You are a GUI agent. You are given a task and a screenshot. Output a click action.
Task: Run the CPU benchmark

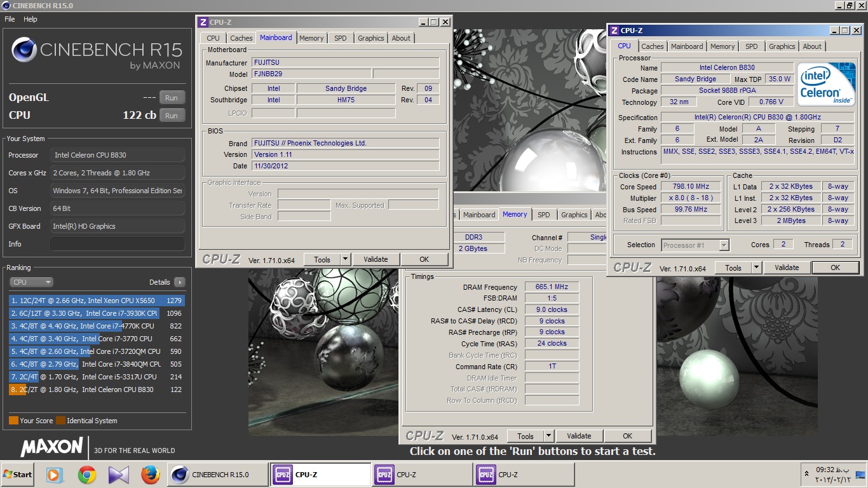pyautogui.click(x=172, y=116)
